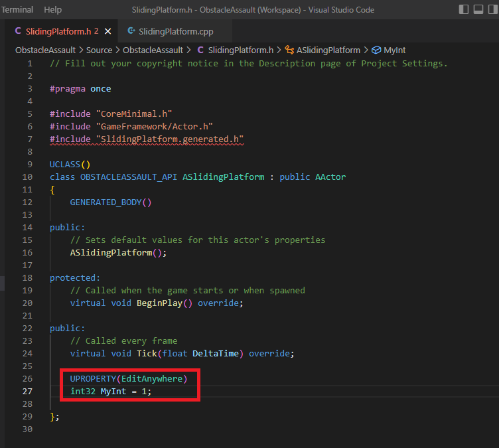This screenshot has height=448, width=499.
Task: Click C++ file icon on SlidingPlatform.cpp tab
Action: point(131,31)
